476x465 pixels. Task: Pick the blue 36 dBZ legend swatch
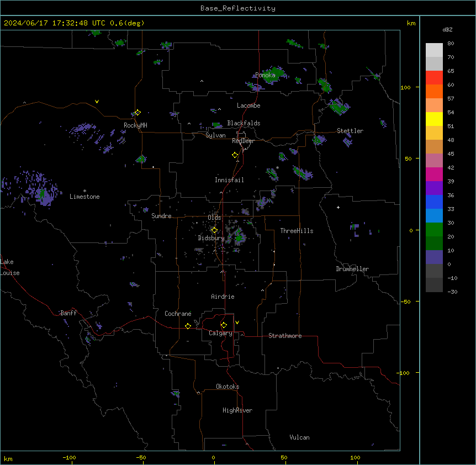point(434,202)
